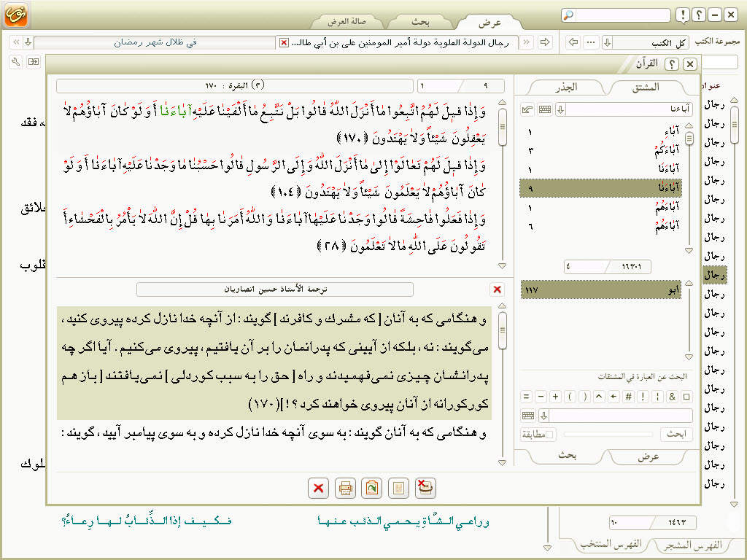Open the on-screen keyboard beside the derivative field
The height and width of the screenshot is (560, 747).
coord(544,109)
